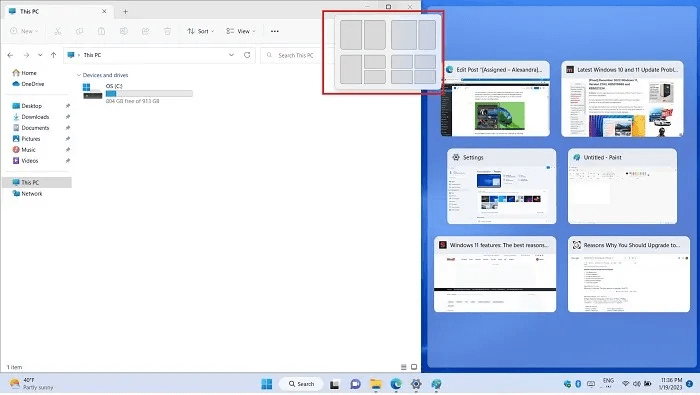Choose Reasons Why You Should Upgrade thumbnail

tap(629, 274)
